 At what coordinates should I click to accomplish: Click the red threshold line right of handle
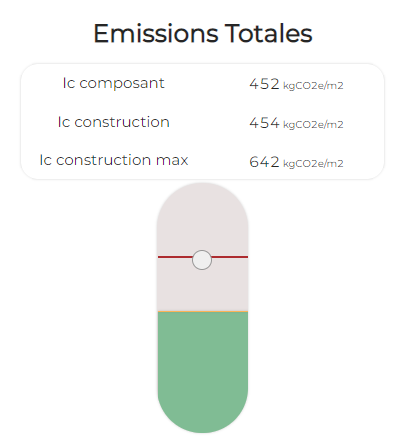pyautogui.click(x=230, y=257)
